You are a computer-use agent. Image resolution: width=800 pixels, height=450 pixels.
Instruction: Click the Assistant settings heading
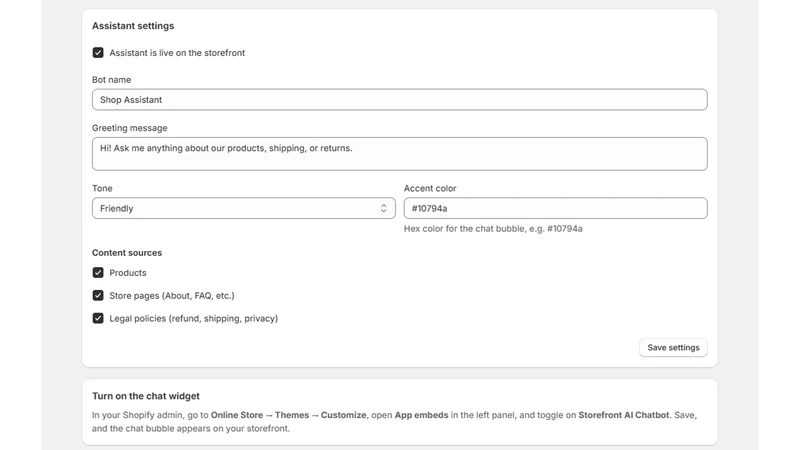(x=133, y=26)
